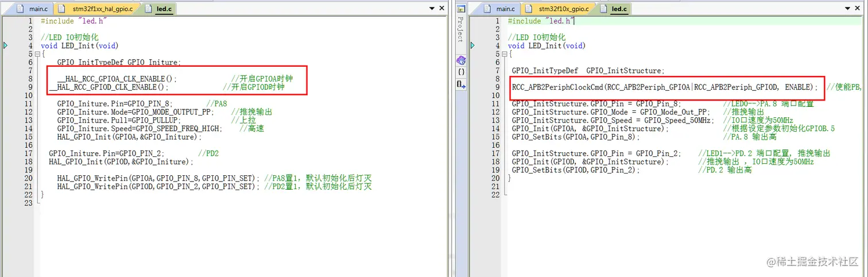
Task: Click __HAL_RCC_GPIOD_CLK_ENABLE() line
Action: pos(109,87)
